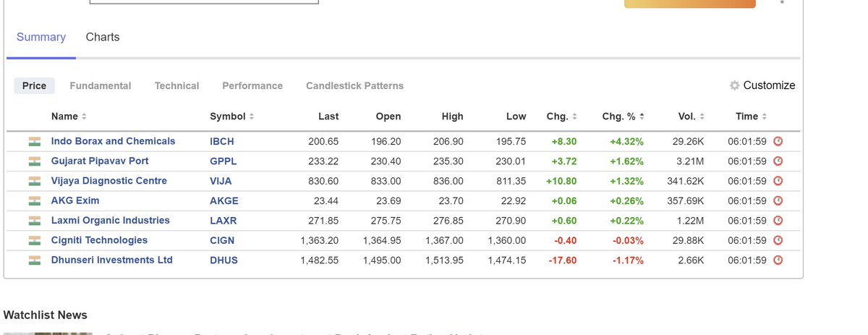The height and width of the screenshot is (335, 868).
Task: Click the -17.60 change value
Action: click(562, 260)
